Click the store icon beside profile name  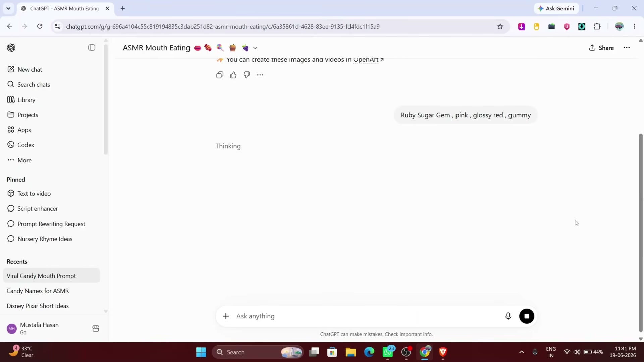tap(96, 328)
